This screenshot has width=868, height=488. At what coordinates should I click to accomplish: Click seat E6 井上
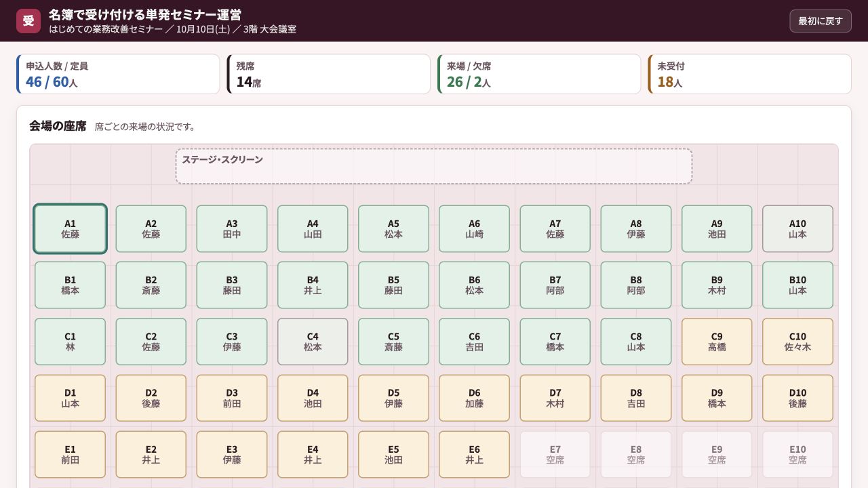pyautogui.click(x=474, y=454)
